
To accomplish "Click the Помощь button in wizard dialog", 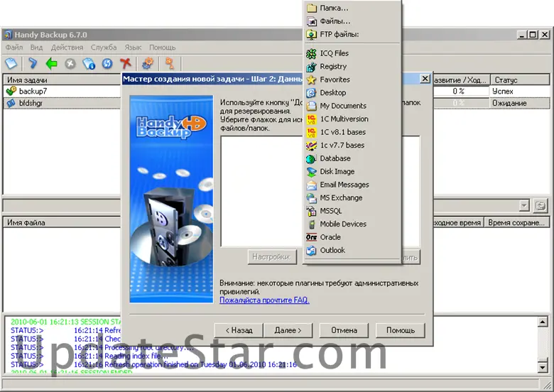I will (401, 330).
